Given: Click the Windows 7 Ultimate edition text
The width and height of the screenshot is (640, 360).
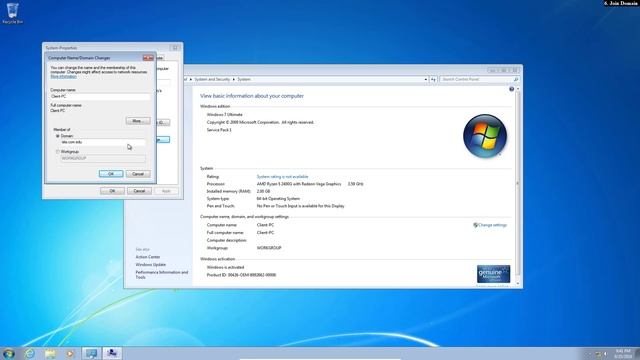Looking at the screenshot, I should tap(224, 115).
